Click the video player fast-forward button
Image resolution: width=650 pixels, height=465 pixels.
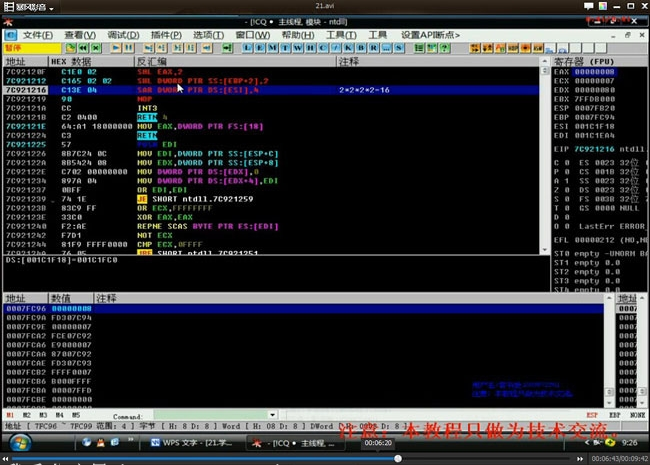click(580, 459)
